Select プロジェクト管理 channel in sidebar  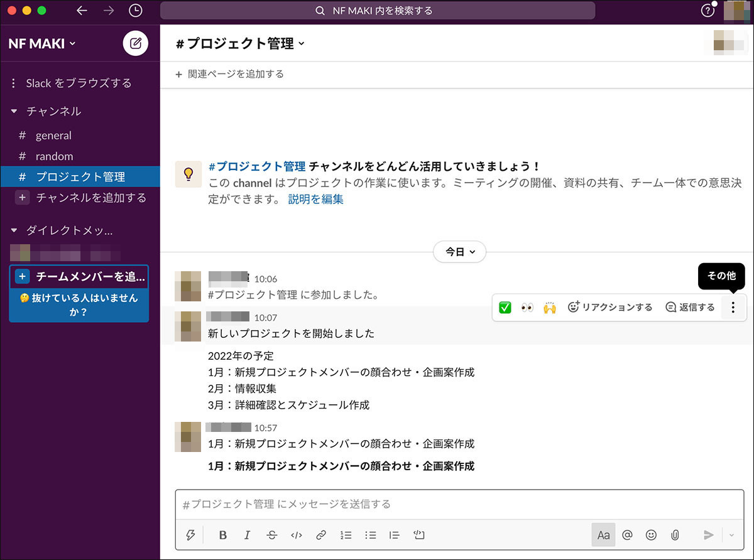tap(80, 177)
